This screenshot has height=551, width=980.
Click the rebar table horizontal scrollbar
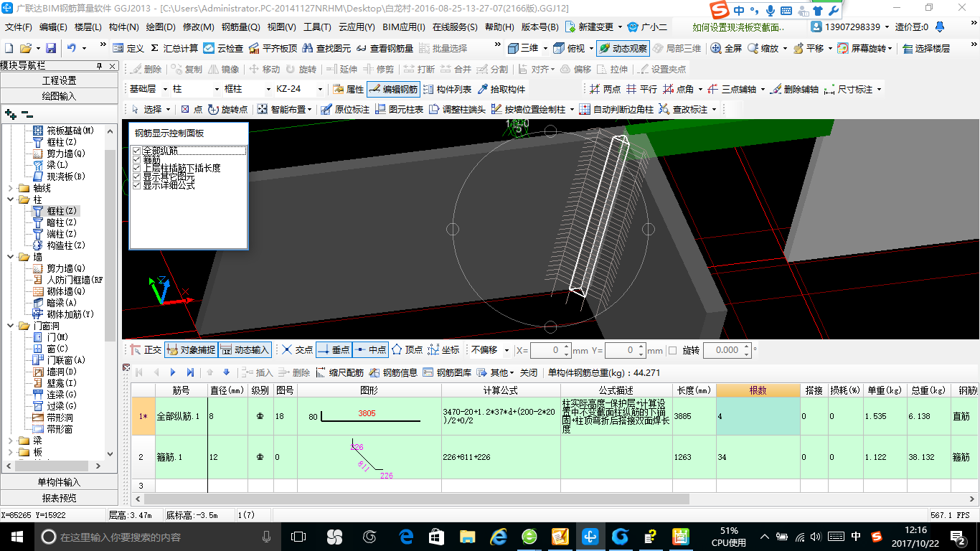pos(416,499)
